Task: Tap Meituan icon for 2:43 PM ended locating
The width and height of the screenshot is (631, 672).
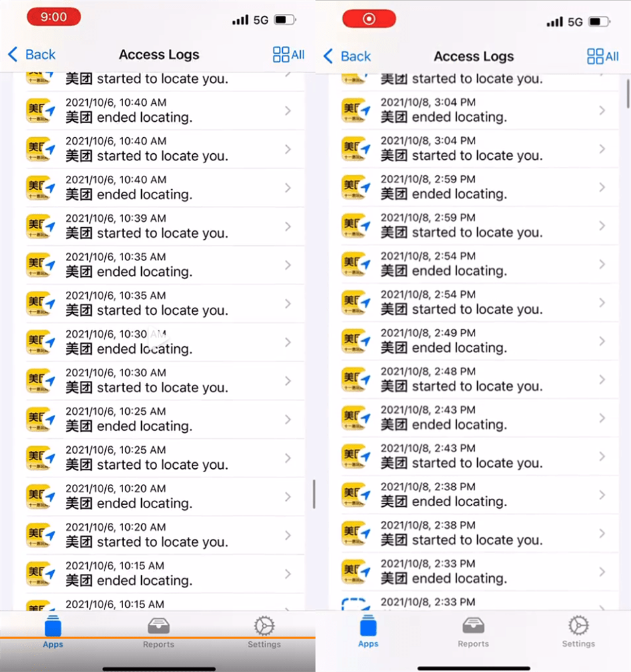Action: (x=355, y=418)
